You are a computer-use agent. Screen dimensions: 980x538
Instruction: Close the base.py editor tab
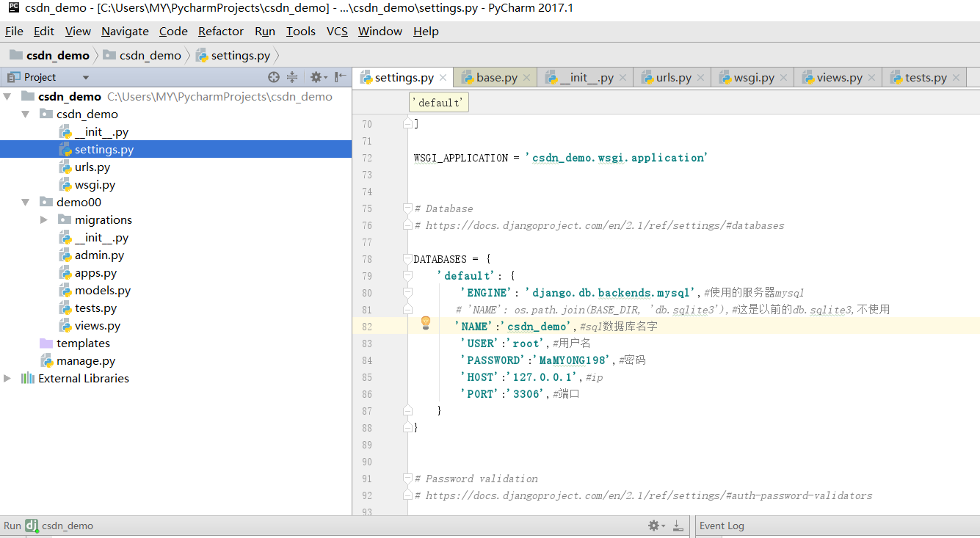[527, 78]
